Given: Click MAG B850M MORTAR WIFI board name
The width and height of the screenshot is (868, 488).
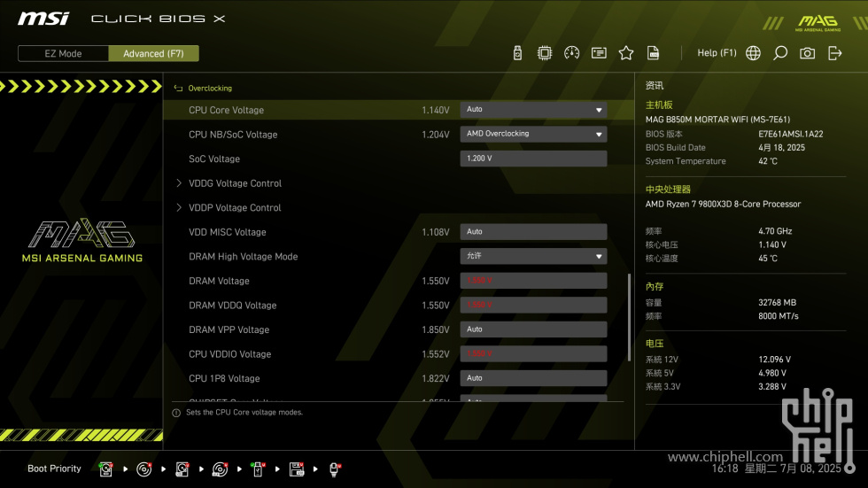Looking at the screenshot, I should point(717,120).
